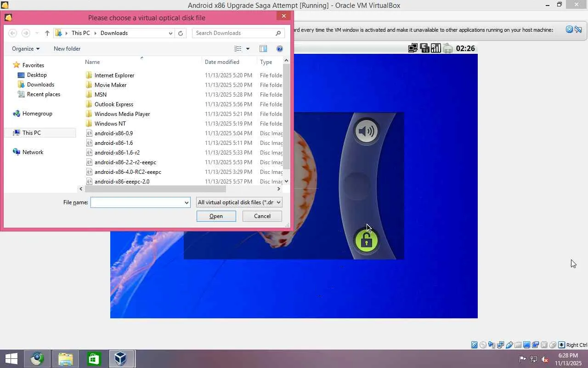Click the Help icon in file dialog toolbar
This screenshot has height=368, width=588.
[x=279, y=49]
